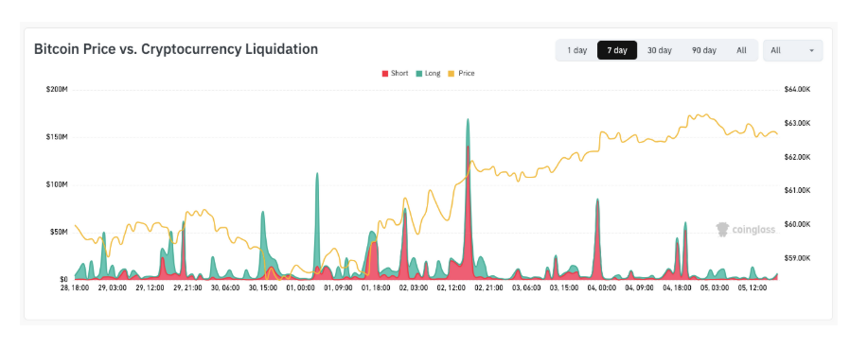Click the chart title Bitcoin Price vs. Cryptocurrency Liquidation
868x348 pixels.
(x=176, y=49)
